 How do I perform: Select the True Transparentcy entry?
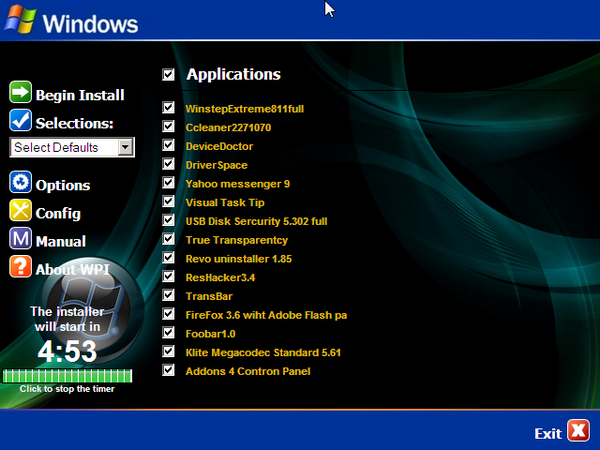pos(236,240)
